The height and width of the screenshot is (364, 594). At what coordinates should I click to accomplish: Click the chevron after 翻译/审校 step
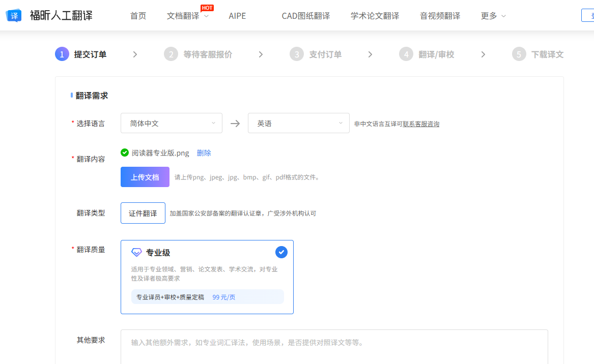tap(483, 54)
